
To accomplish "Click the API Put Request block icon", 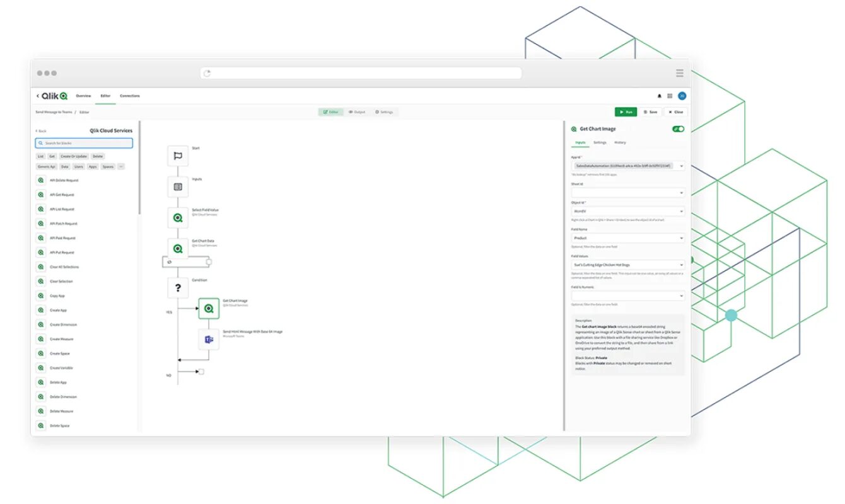I will click(x=40, y=253).
